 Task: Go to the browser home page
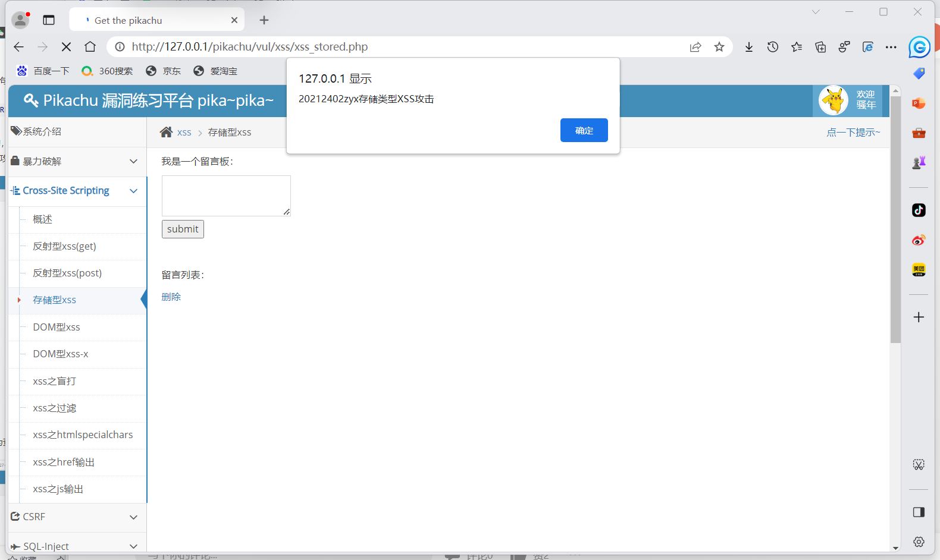pos(90,47)
